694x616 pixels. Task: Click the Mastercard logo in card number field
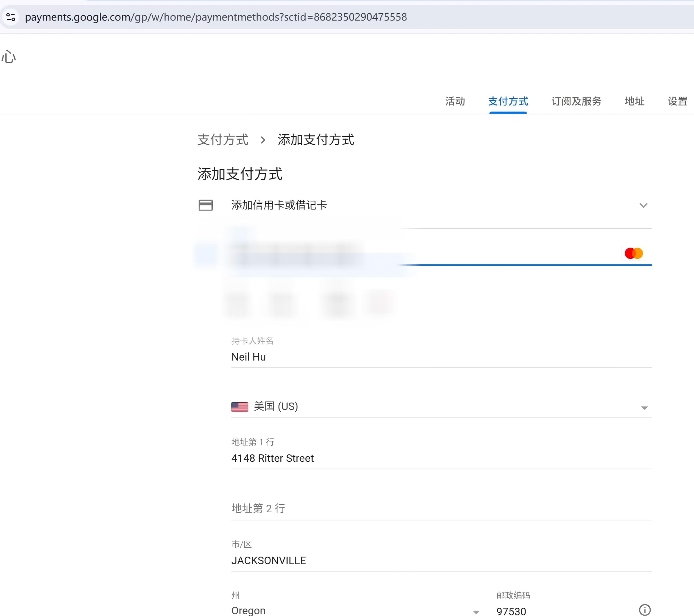(x=634, y=253)
